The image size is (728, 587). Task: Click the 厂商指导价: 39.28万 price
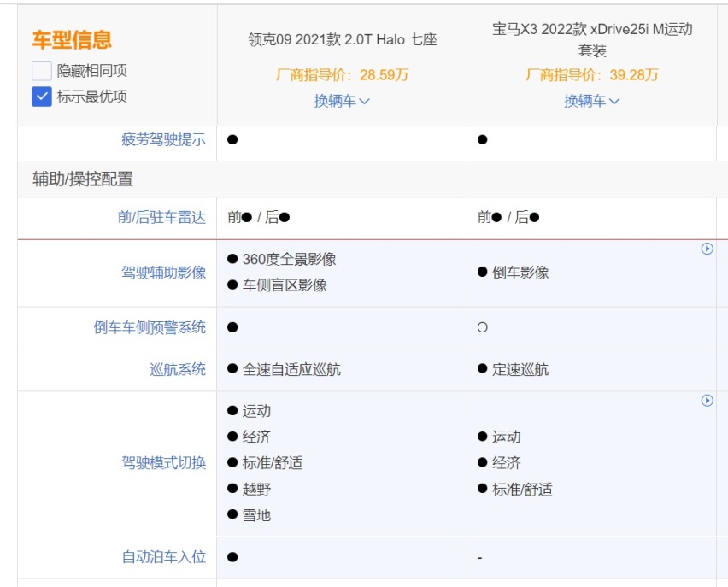click(592, 75)
